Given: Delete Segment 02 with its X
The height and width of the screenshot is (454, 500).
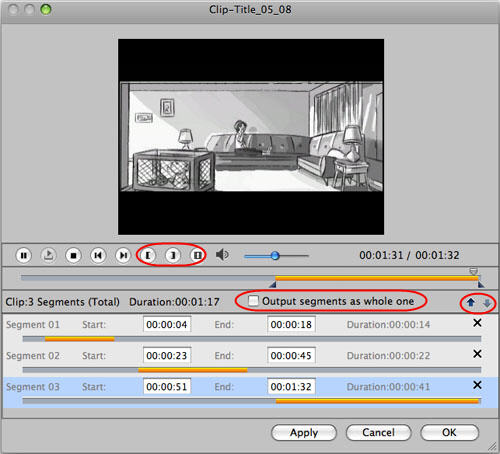Looking at the screenshot, I should coord(477,354).
